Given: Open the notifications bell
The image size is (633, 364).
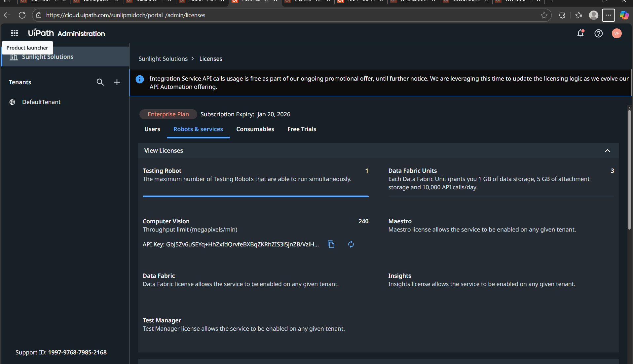Looking at the screenshot, I should click(580, 33).
